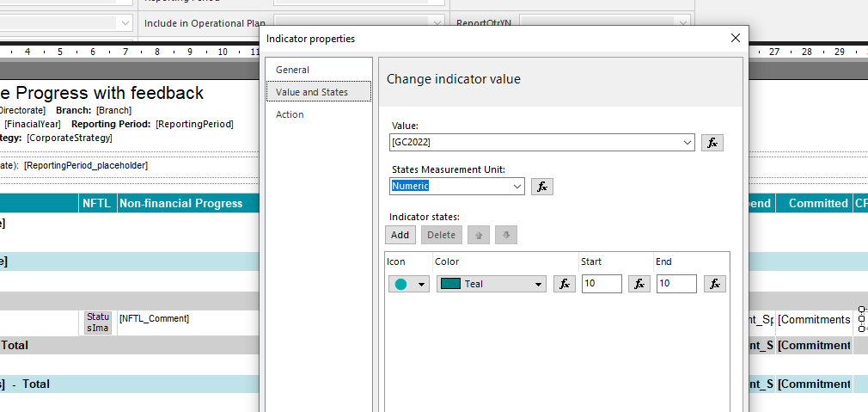Select the [Branch] field in header
Image resolution: width=868 pixels, height=412 pixels.
pyautogui.click(x=113, y=110)
